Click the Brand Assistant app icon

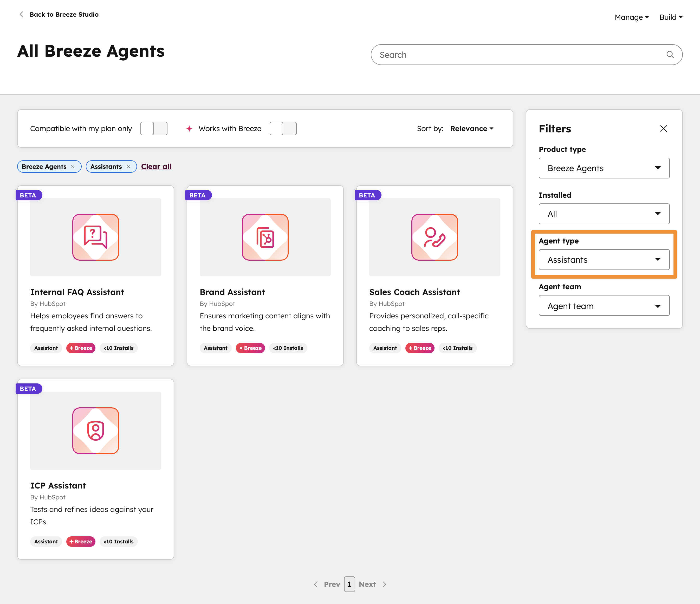(265, 237)
